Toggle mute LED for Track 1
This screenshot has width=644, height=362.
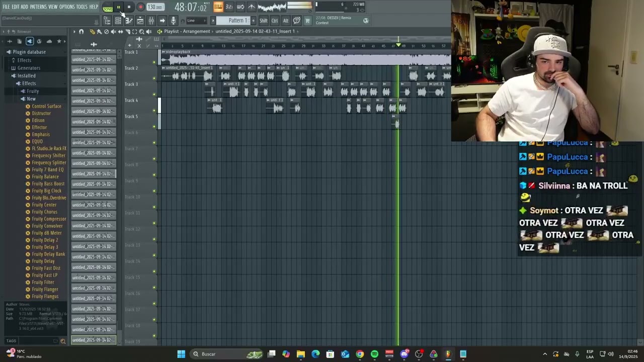[x=154, y=62]
